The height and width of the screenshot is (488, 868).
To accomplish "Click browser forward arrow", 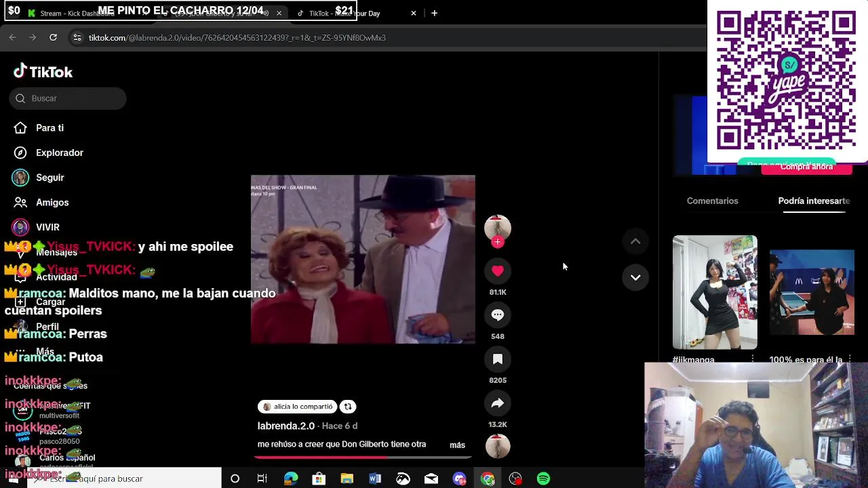I will tap(33, 37).
